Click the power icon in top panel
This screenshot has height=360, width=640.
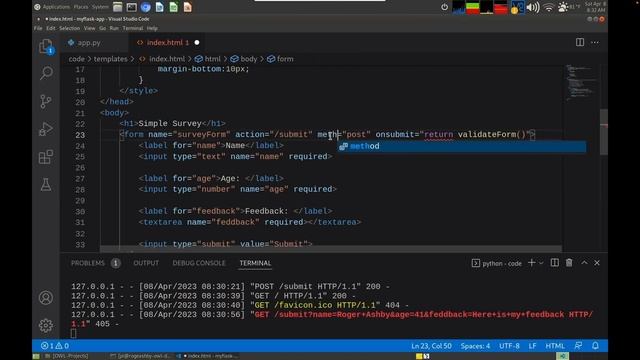(444, 7)
